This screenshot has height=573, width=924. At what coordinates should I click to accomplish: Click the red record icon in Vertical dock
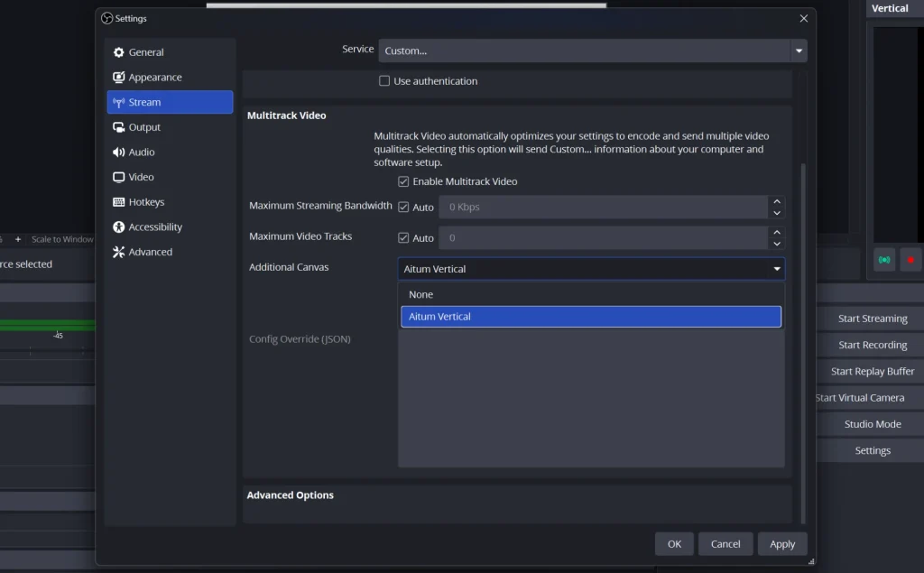[910, 260]
